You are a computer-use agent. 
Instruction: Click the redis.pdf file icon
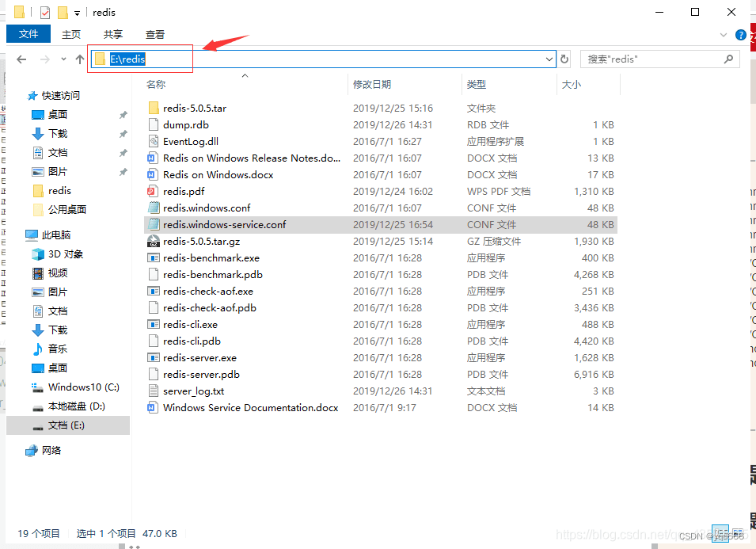click(153, 192)
